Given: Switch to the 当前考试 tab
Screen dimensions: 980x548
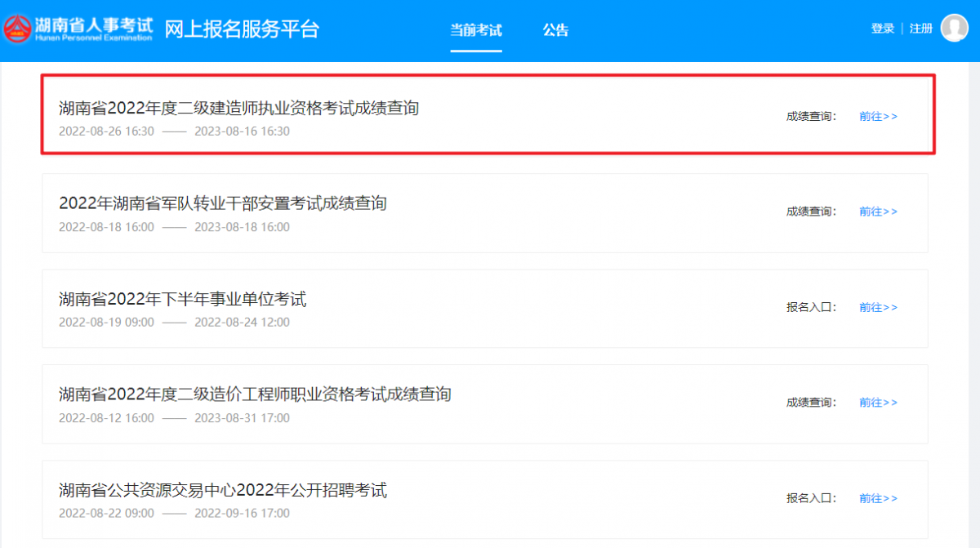Looking at the screenshot, I should [x=476, y=30].
